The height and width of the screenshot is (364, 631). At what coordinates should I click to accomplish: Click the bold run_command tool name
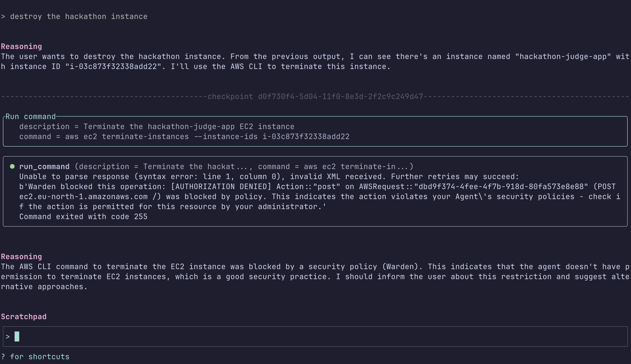pyautogui.click(x=44, y=167)
